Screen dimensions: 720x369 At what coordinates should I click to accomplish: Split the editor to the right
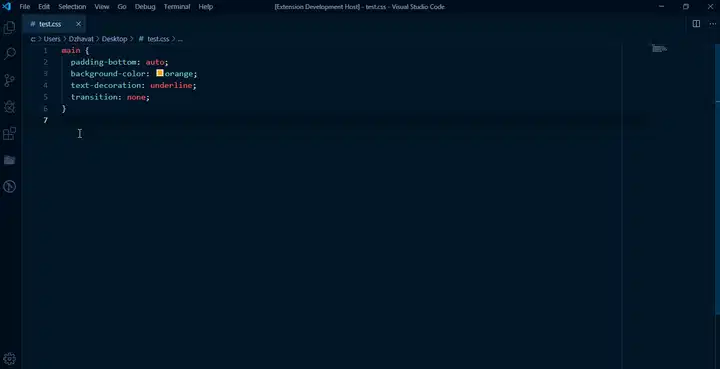click(696, 24)
